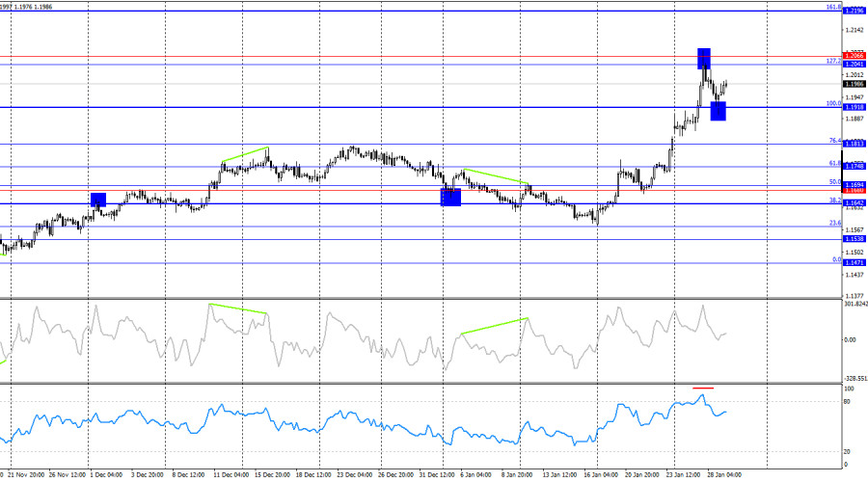Click the 11 Dec 04:00 time label

pyautogui.click(x=231, y=475)
